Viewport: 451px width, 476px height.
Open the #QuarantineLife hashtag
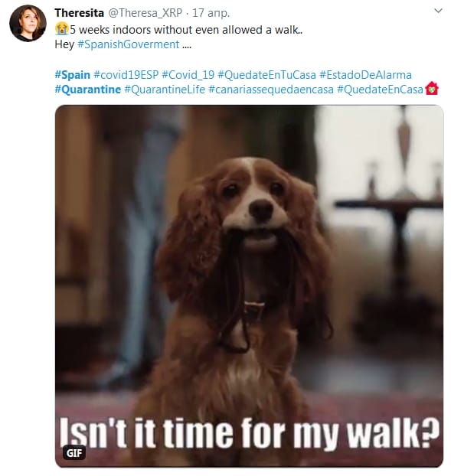tap(165, 90)
